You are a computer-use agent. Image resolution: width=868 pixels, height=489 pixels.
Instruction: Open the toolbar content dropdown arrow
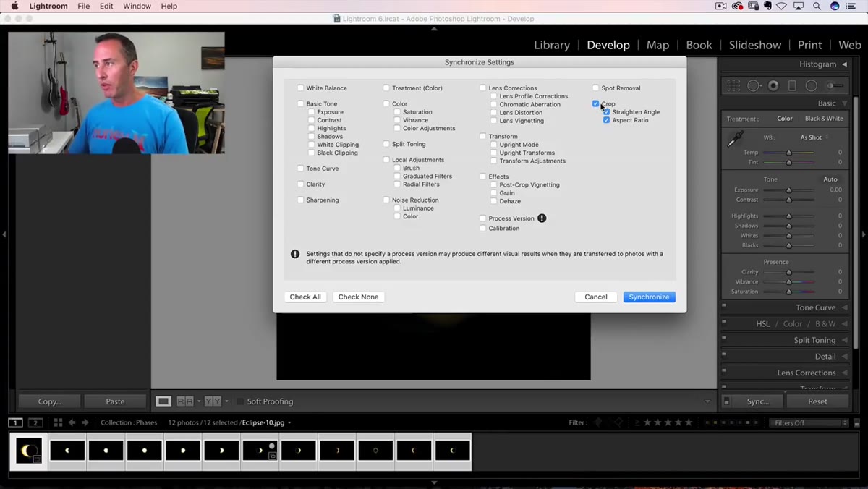707,401
